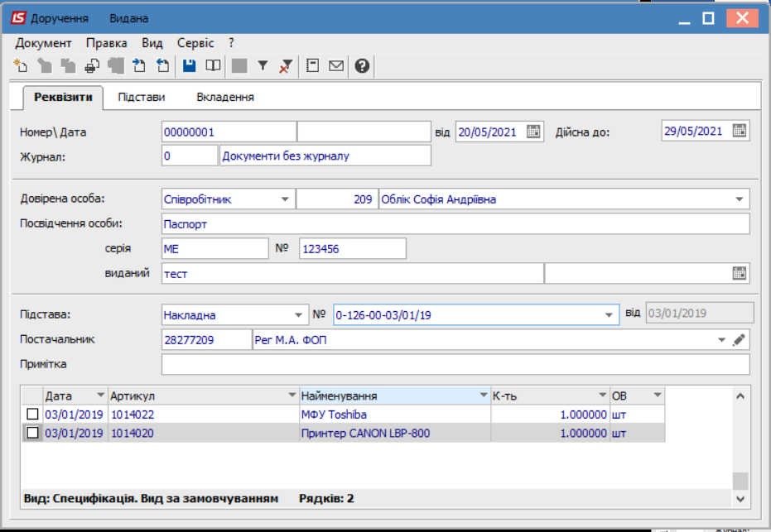Image resolution: width=771 pixels, height=532 pixels.
Task: Select the article cell 1014022
Action: pyautogui.click(x=204, y=415)
